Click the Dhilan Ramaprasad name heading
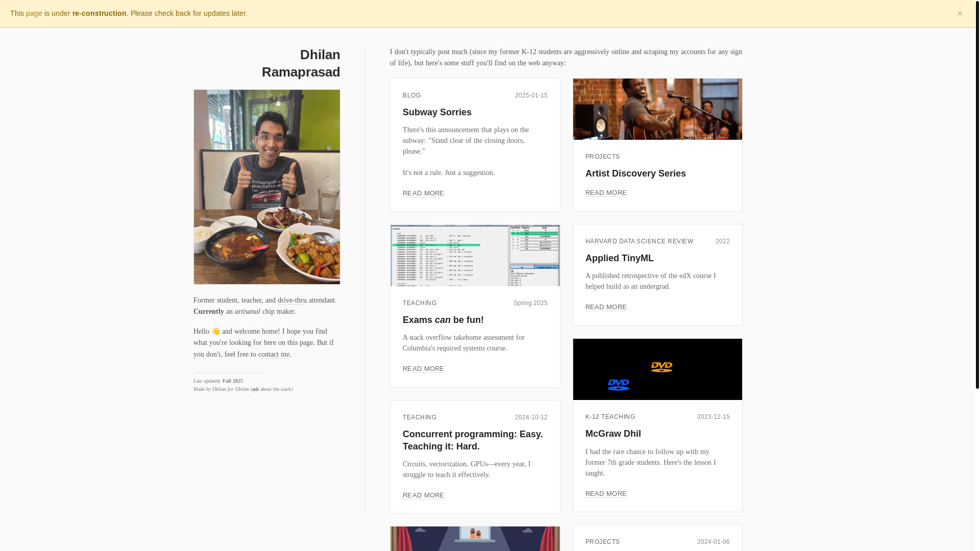 click(x=301, y=63)
